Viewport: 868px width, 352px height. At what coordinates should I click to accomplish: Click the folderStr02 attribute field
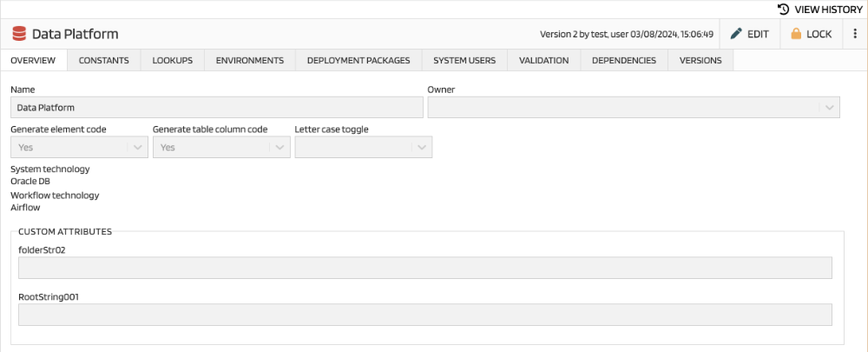click(425, 268)
